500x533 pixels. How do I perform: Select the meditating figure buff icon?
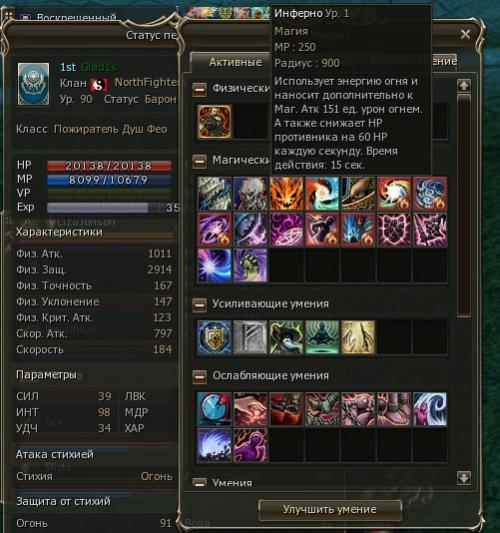pos(322,337)
